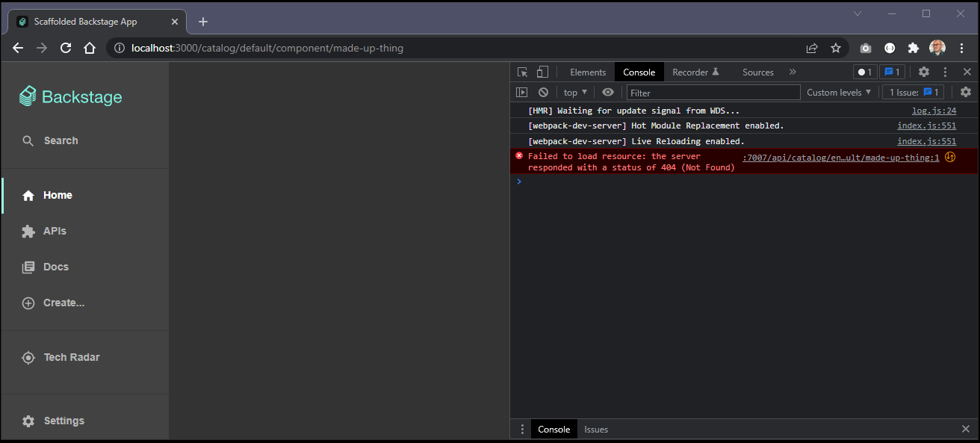Open DevTools settings gear
The width and height of the screenshot is (980, 443).
click(924, 72)
